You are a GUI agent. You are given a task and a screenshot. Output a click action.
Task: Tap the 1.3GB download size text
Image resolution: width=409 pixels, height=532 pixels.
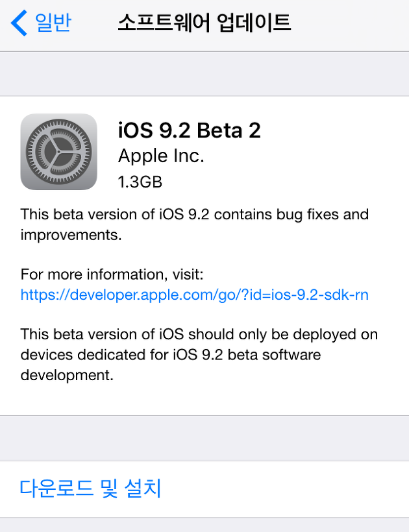[140, 182]
